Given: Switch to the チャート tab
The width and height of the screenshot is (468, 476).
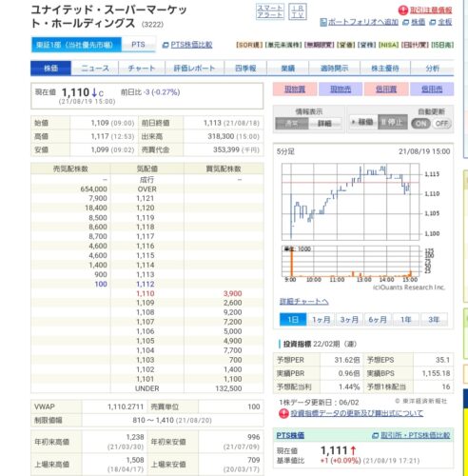Looking at the screenshot, I should [x=142, y=69].
